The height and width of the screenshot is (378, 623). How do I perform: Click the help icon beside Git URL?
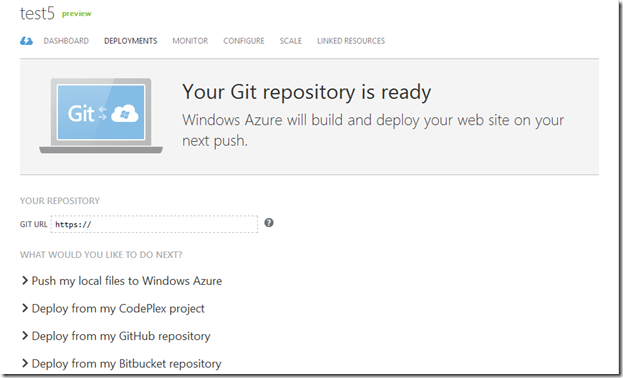[x=269, y=223]
